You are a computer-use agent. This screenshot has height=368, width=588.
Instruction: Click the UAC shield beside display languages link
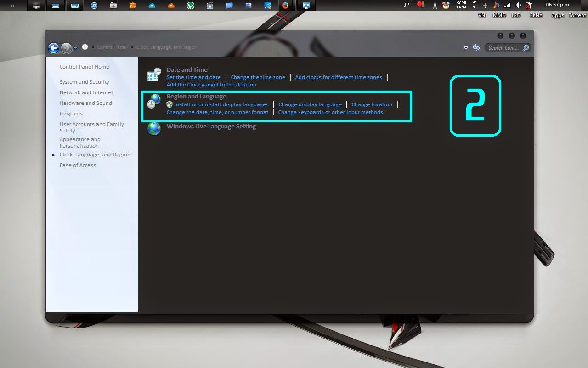click(170, 104)
